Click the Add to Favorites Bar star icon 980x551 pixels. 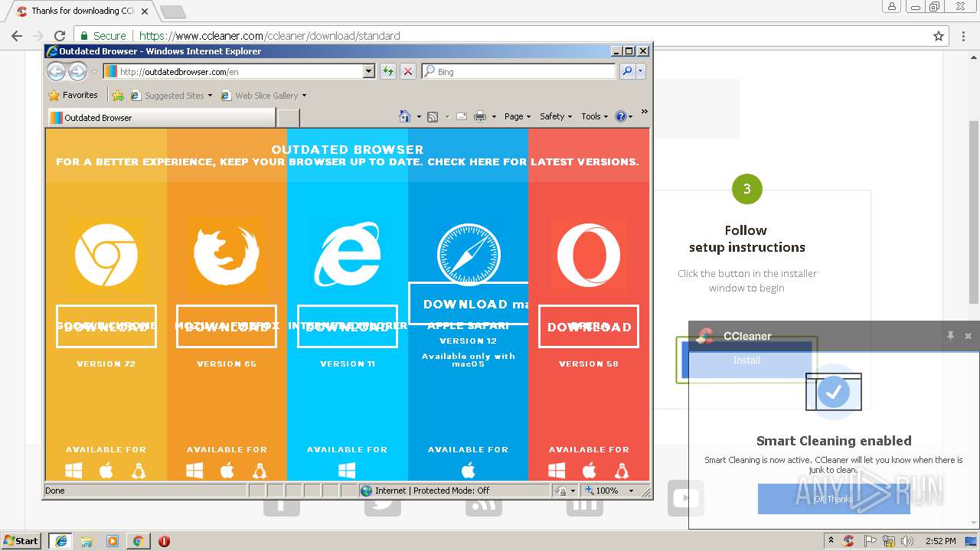click(x=117, y=96)
